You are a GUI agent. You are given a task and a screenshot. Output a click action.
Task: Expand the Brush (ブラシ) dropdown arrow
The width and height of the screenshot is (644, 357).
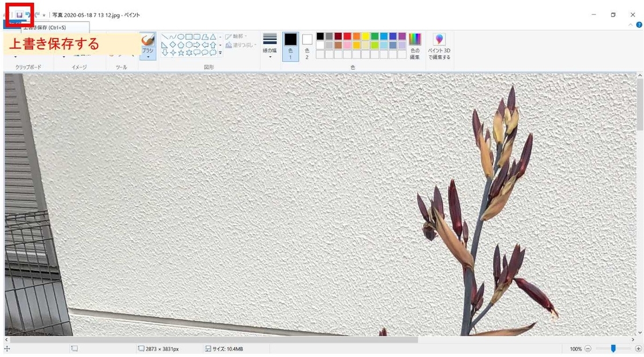(148, 57)
